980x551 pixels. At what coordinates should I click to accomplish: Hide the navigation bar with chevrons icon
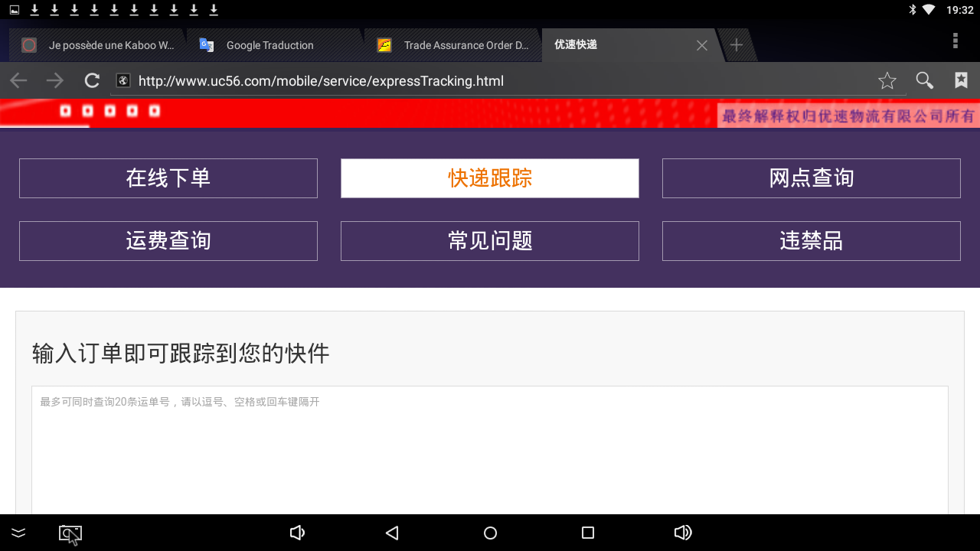coord(18,533)
